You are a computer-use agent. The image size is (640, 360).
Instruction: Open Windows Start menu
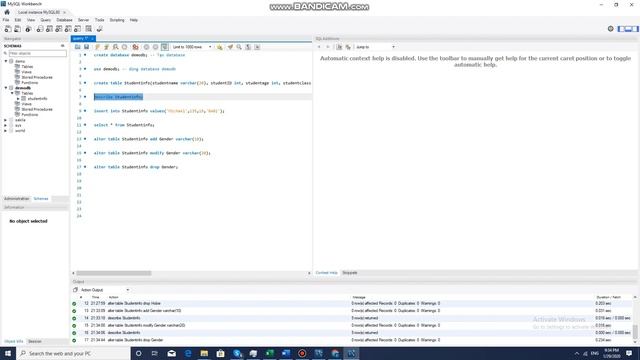tap(8, 353)
